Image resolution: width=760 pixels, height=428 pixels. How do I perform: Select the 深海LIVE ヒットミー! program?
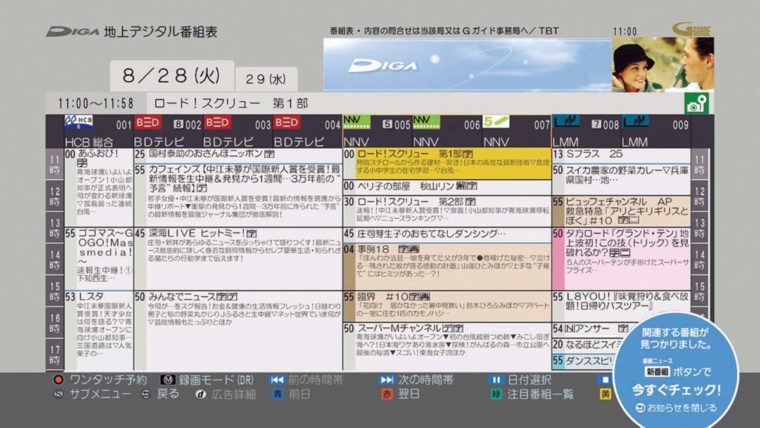tap(238, 258)
